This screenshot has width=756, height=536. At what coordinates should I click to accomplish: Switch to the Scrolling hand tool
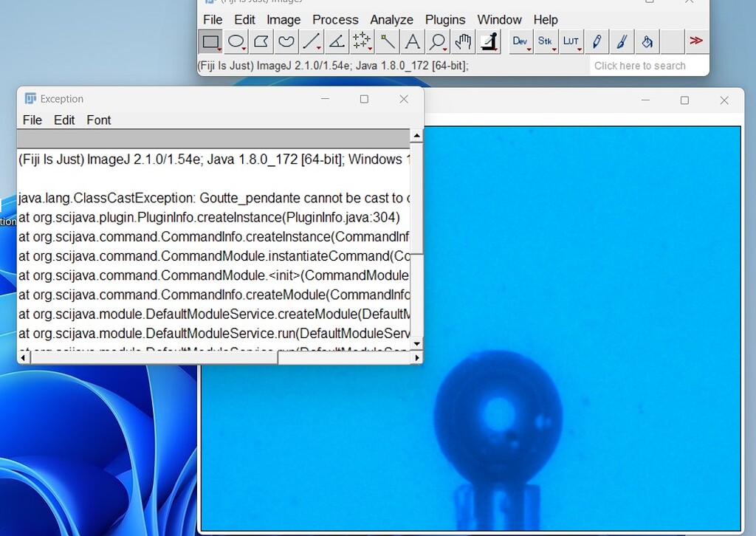(x=461, y=41)
